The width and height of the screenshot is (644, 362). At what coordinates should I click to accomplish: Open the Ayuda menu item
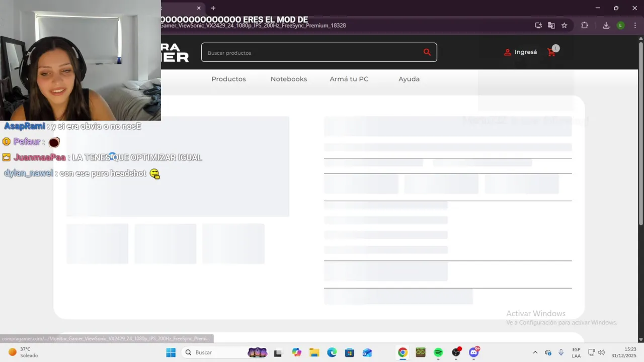pyautogui.click(x=409, y=79)
